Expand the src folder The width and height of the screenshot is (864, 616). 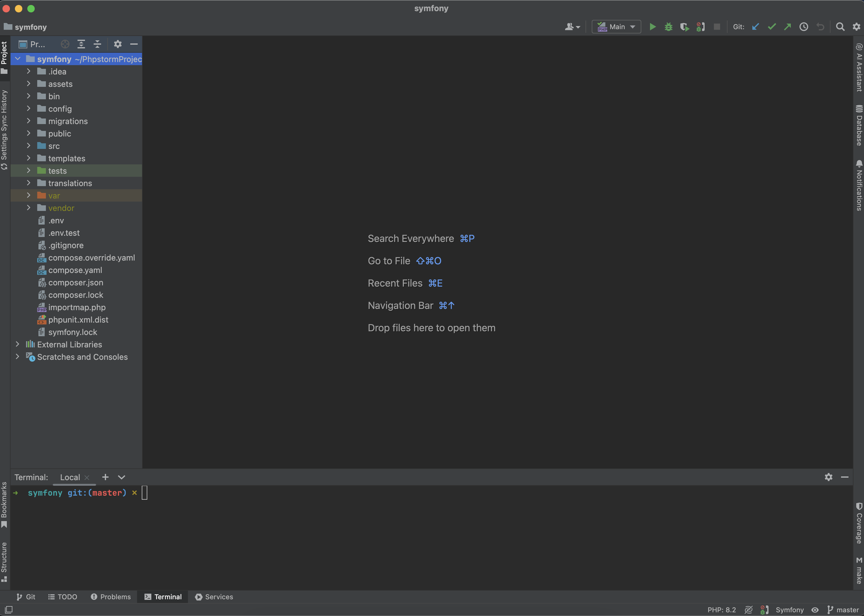point(29,146)
